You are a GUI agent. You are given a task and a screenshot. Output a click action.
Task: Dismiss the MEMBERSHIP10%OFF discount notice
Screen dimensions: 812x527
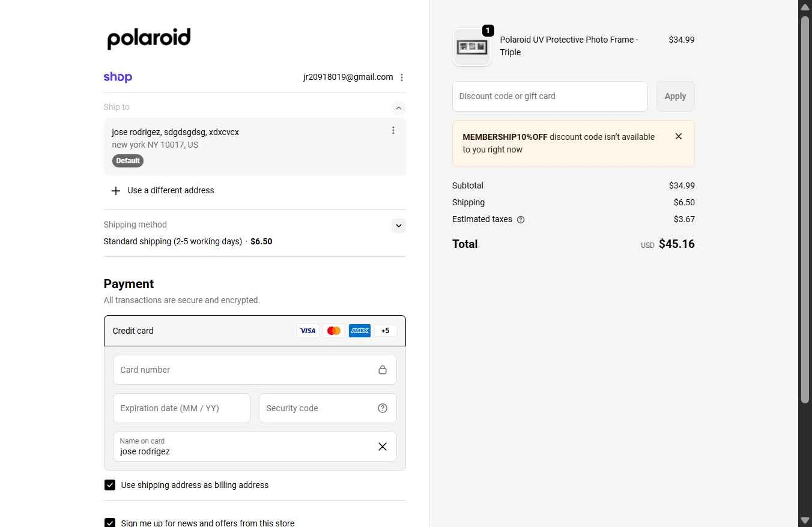(x=679, y=136)
